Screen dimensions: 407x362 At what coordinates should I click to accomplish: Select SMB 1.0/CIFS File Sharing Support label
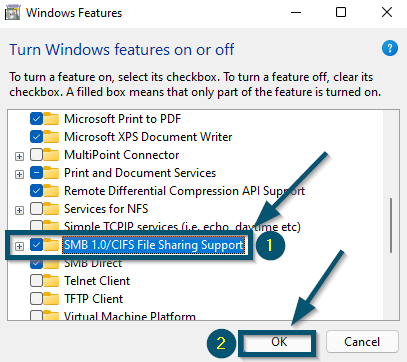pyautogui.click(x=154, y=245)
